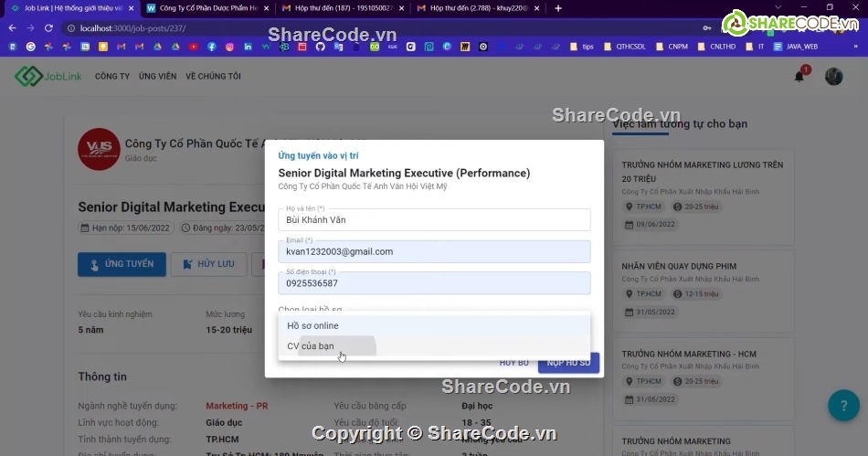Open the 'CÔNG TY' nav menu
The image size is (868, 456).
point(112,76)
